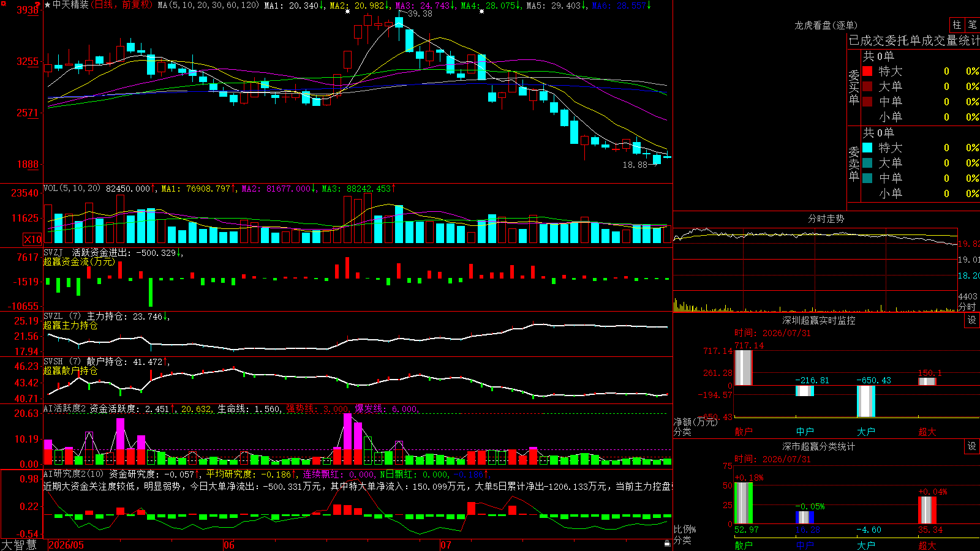Click the 中天精装 stock name
This screenshot has height=551, width=980.
[x=70, y=5]
